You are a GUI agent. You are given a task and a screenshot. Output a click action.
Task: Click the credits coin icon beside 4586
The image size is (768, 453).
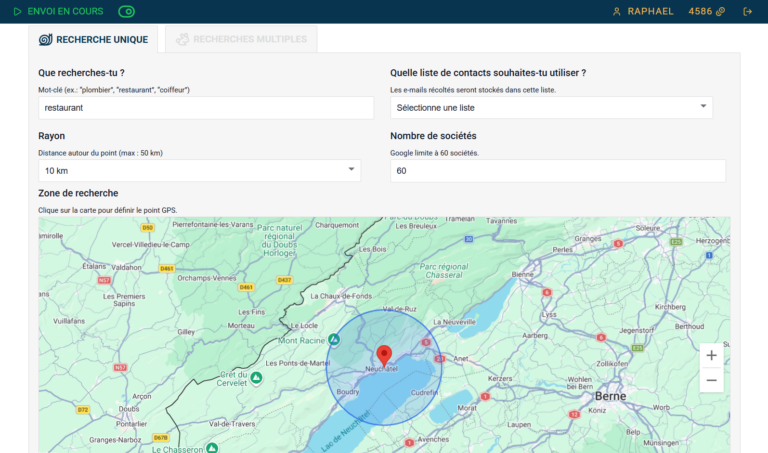tap(720, 11)
